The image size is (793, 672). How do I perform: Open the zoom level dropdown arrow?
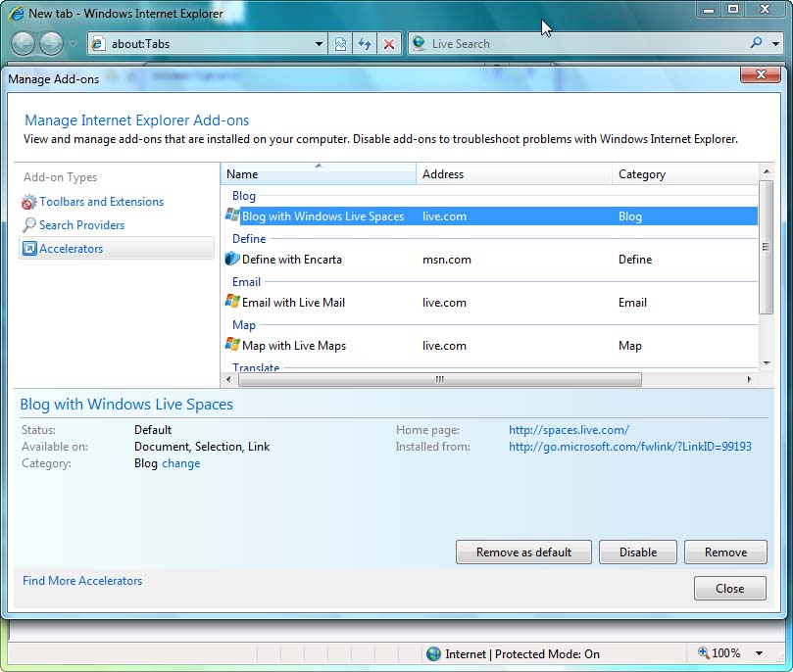(759, 653)
